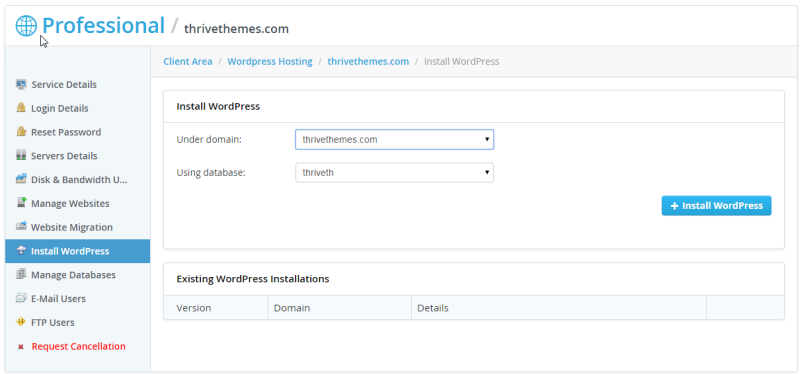Click the Manage Databases icon
Viewport: 800px width, 374px height.
(21, 275)
